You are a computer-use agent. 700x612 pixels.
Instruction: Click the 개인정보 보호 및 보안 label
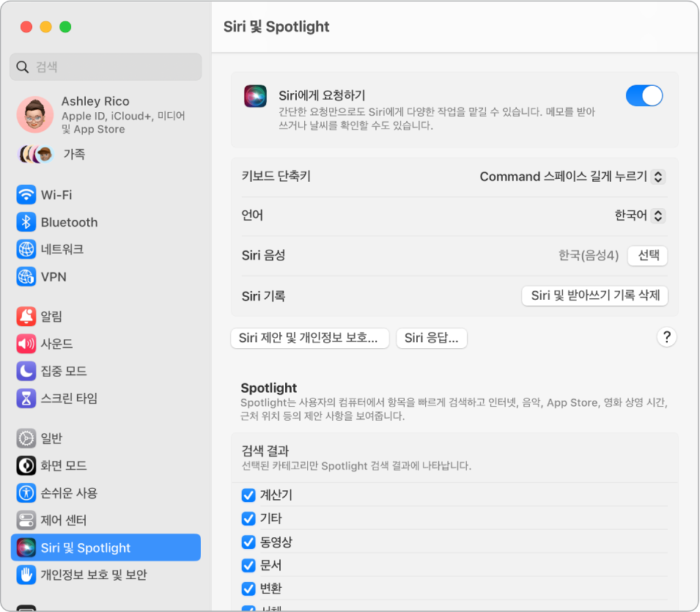pyautogui.click(x=94, y=575)
